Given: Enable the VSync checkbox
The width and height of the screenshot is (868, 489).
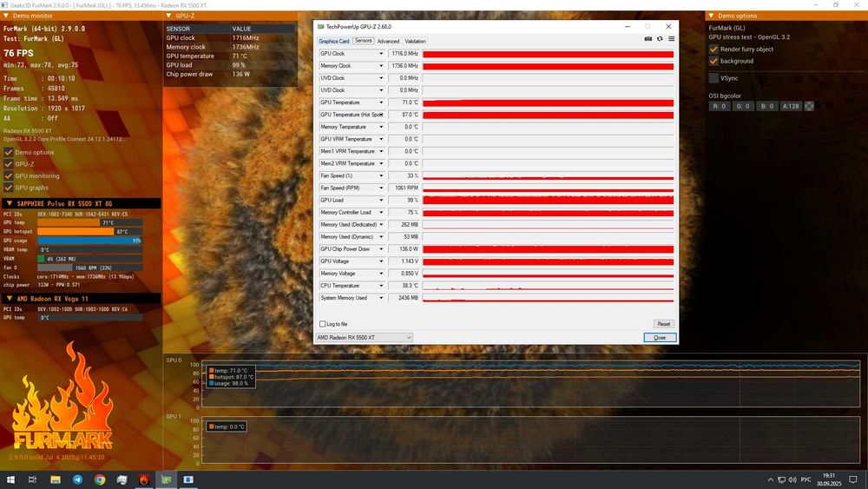Looking at the screenshot, I should [713, 78].
